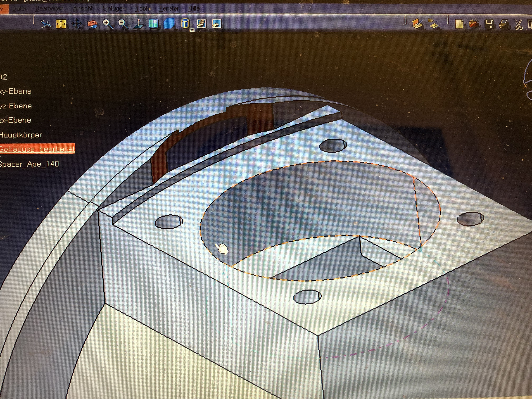Screen dimensions: 532x399
Task: Open the Einfügen menu
Action: point(114,9)
